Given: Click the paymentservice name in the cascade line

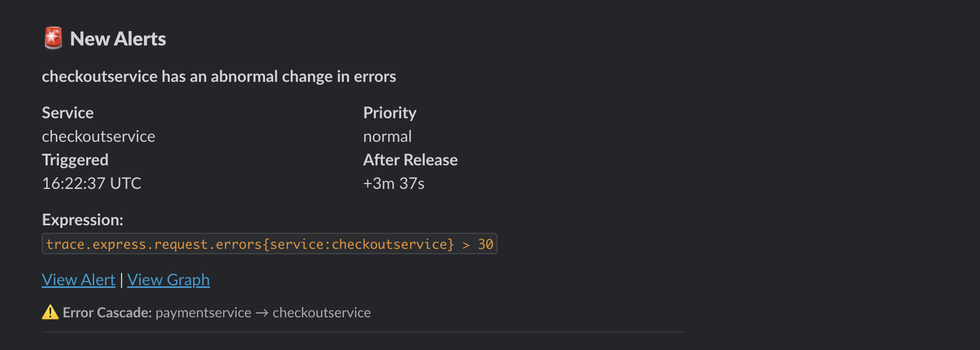Looking at the screenshot, I should click(203, 313).
